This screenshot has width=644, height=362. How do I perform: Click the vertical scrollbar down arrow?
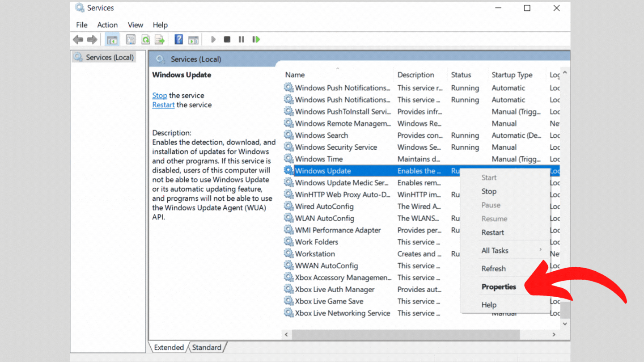565,324
